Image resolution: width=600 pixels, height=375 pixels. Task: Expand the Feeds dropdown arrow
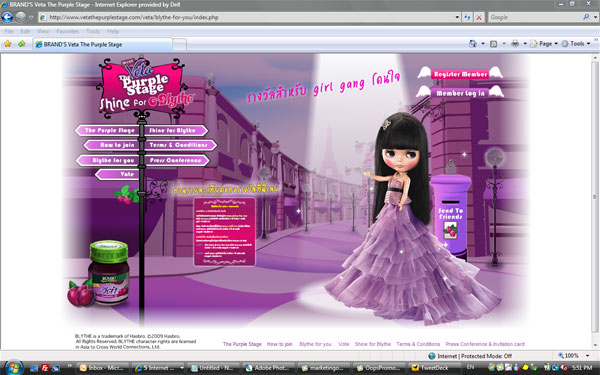point(504,44)
